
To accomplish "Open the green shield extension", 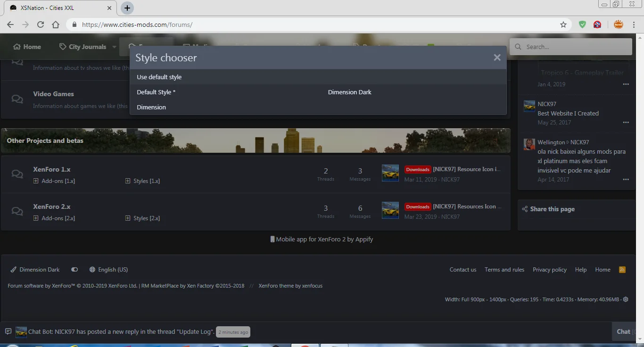I will tap(583, 25).
